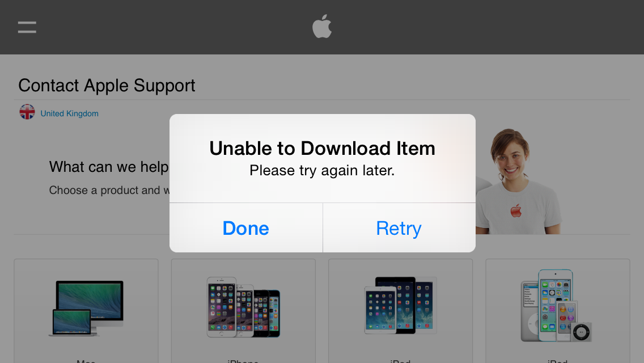
Task: Click the grey iPod classic image
Action: click(x=530, y=313)
